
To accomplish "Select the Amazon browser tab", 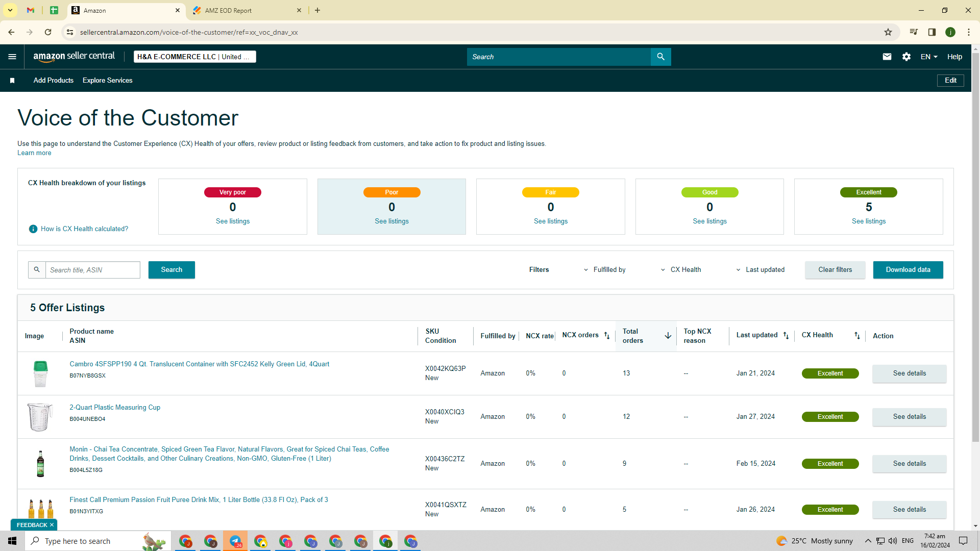I will (126, 10).
